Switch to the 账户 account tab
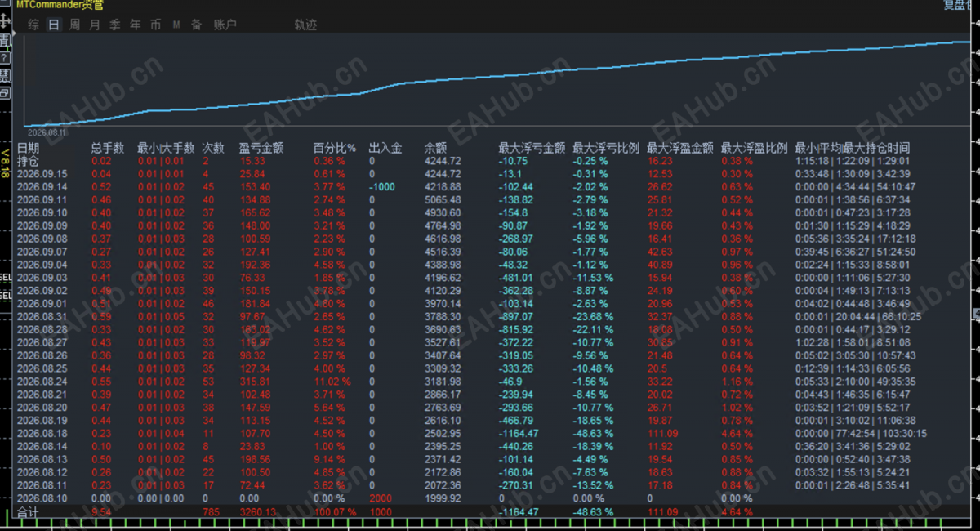980x531 pixels. pyautogui.click(x=225, y=25)
